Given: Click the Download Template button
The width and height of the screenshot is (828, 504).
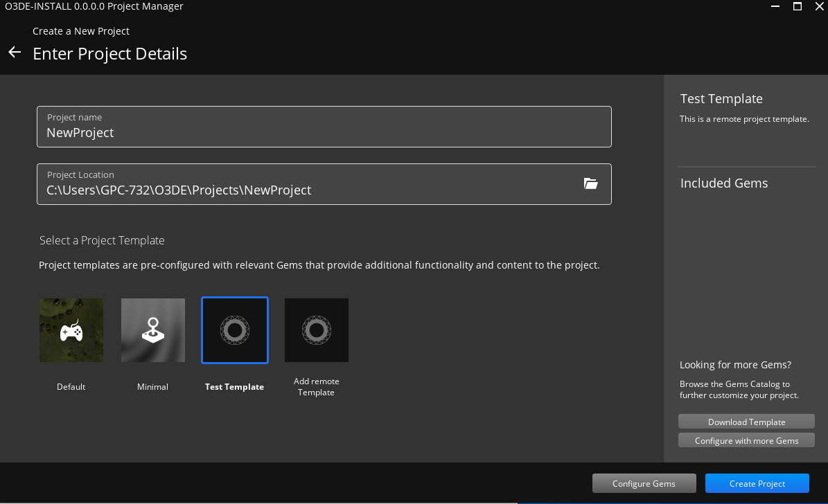Looking at the screenshot, I should [x=746, y=422].
